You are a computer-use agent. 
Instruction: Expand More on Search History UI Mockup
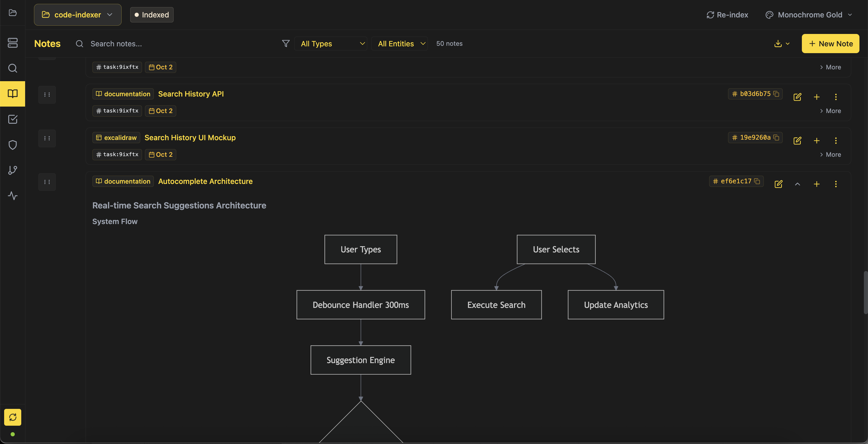click(830, 155)
